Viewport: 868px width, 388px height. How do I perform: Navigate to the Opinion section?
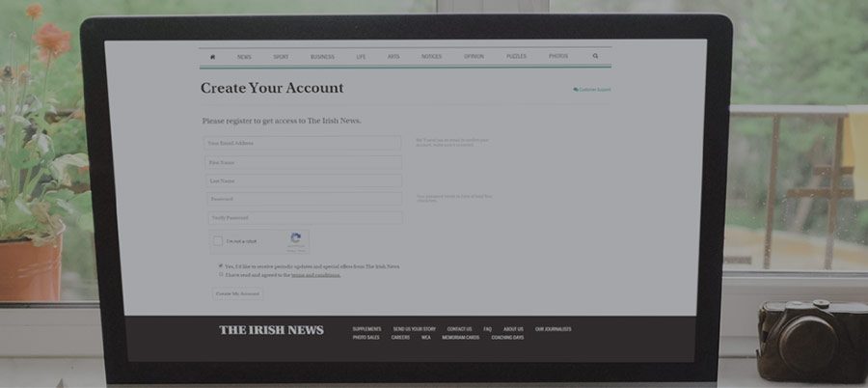click(x=474, y=57)
